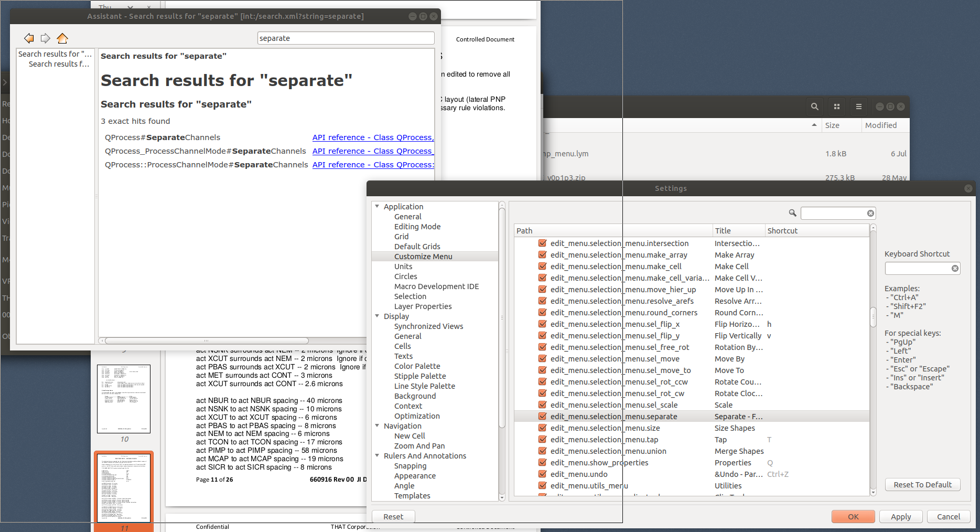The image size is (980, 532).
Task: Switch file manager to grid view
Action: click(x=836, y=107)
